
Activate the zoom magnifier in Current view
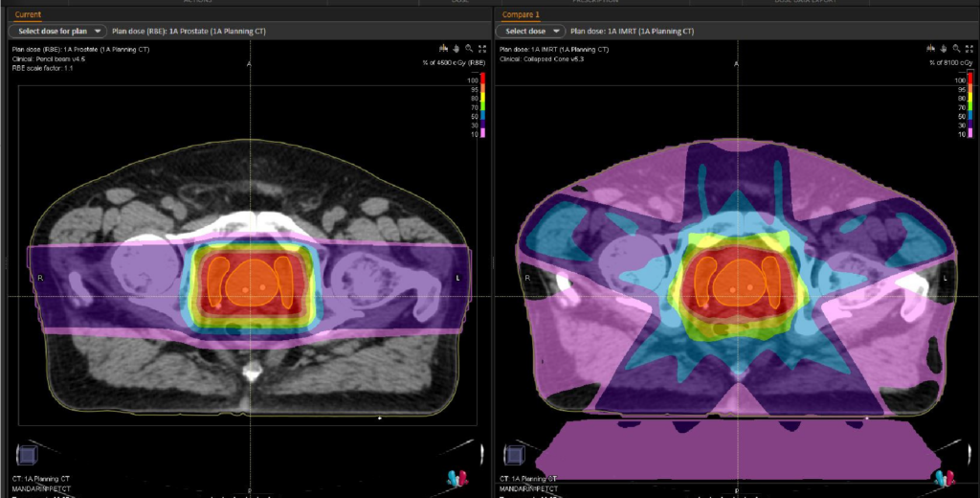point(469,48)
